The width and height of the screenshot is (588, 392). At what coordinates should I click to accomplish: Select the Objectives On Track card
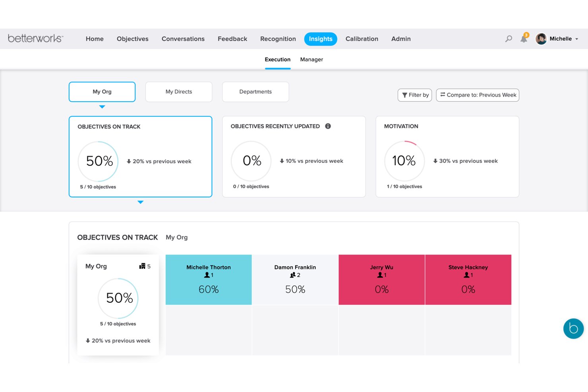tap(140, 156)
